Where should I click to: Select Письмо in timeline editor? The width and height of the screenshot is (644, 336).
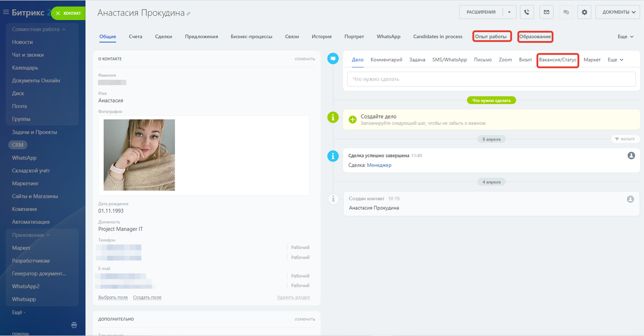pos(483,60)
